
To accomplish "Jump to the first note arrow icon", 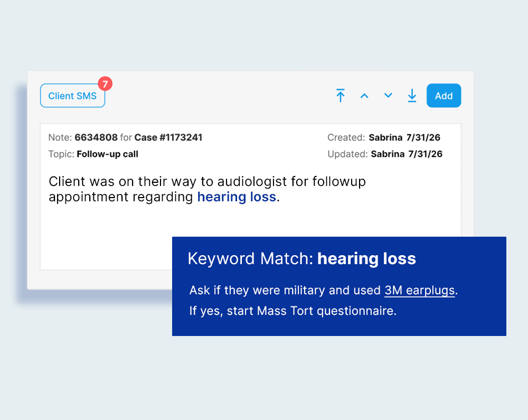I will point(341,96).
